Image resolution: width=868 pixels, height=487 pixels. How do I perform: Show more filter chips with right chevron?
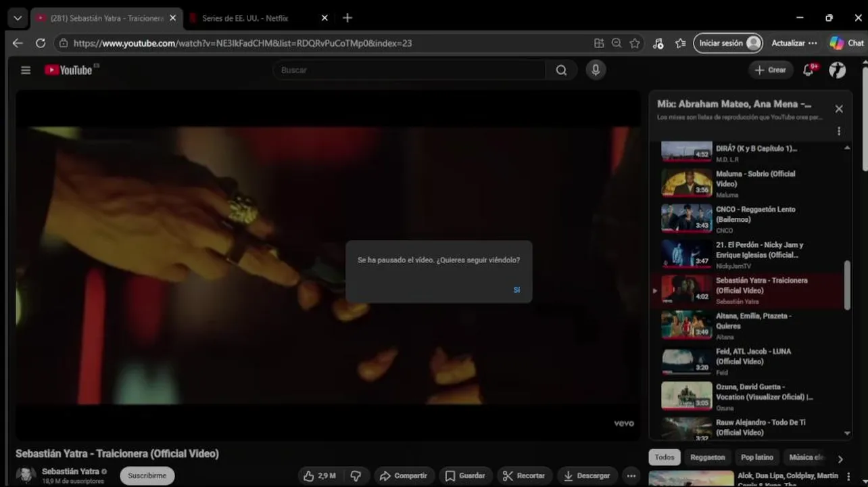click(840, 459)
